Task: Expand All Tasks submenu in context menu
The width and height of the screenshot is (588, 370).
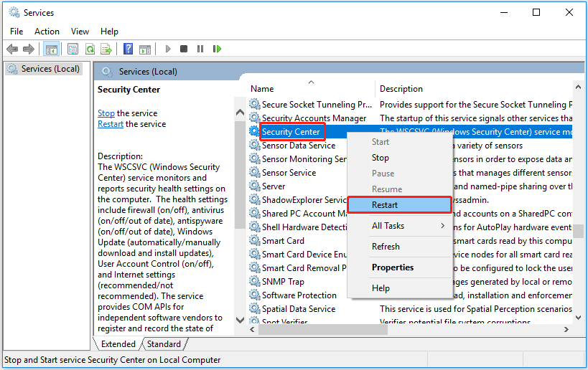Action: coord(400,226)
